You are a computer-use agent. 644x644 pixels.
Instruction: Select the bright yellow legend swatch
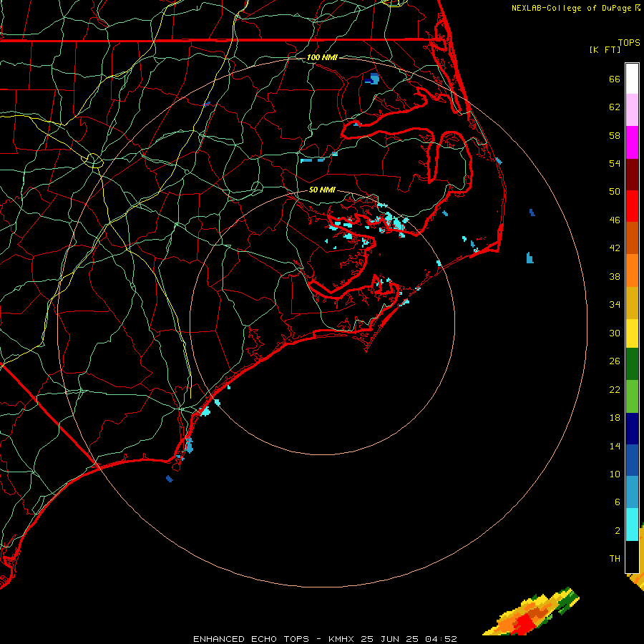[632, 333]
